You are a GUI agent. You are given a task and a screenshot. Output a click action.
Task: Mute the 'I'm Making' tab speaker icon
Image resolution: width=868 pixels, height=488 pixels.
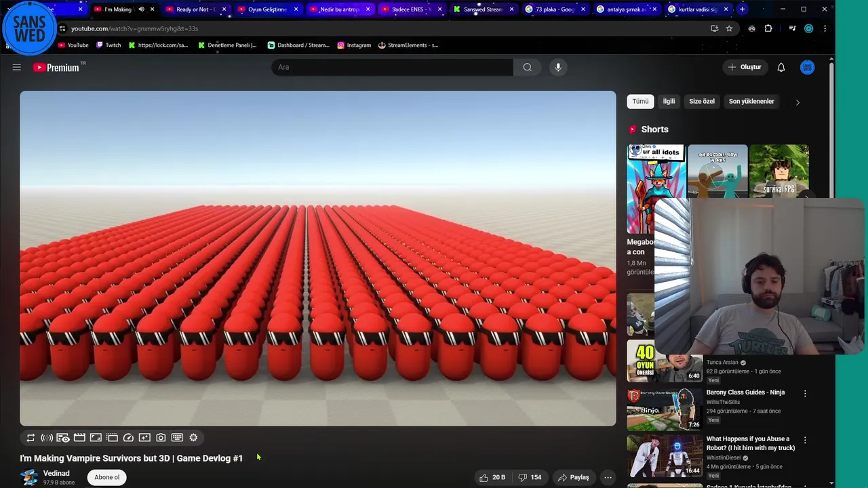pyautogui.click(x=141, y=9)
